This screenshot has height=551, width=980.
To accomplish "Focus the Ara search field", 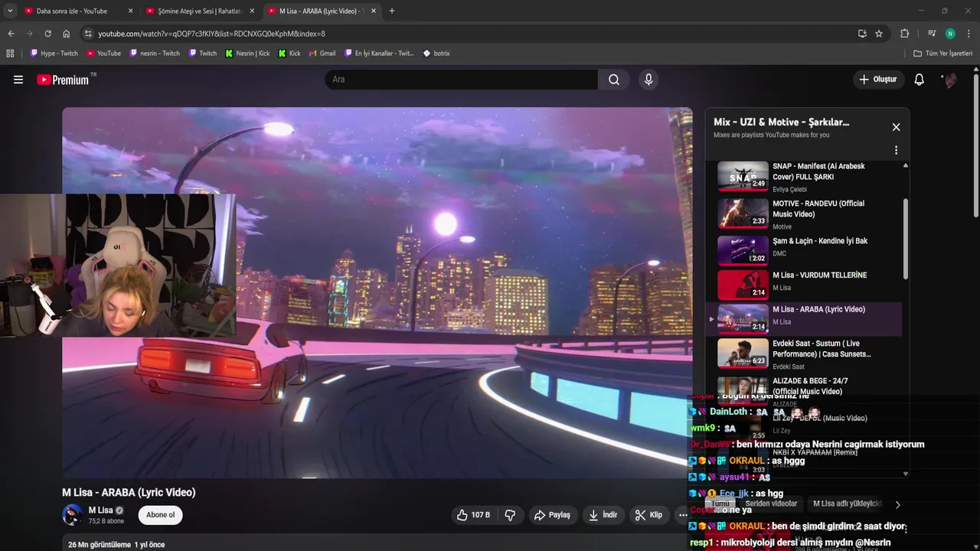I will [x=461, y=80].
